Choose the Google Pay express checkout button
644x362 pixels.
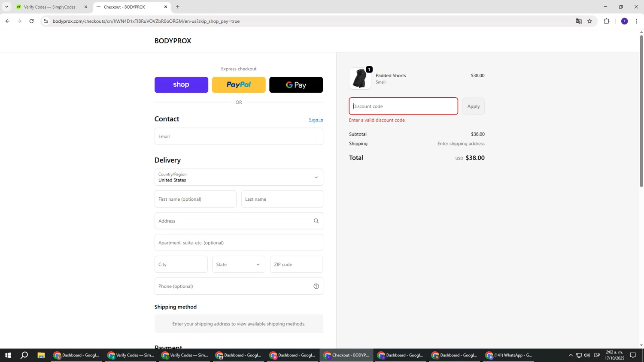coord(296,85)
